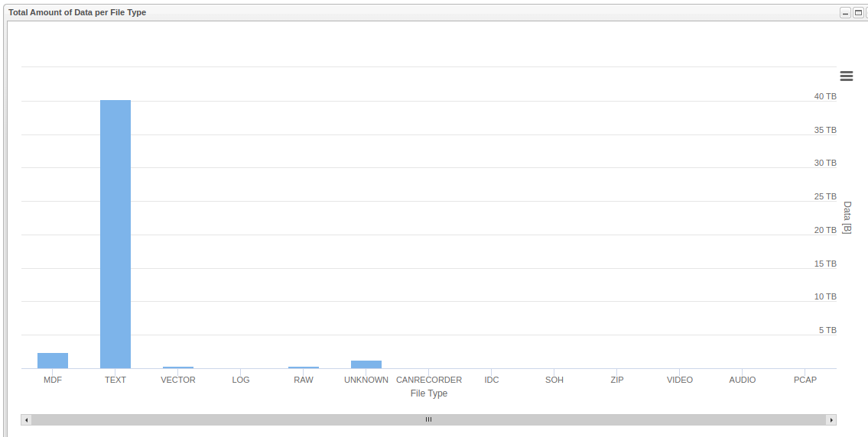Click the UNKNOWN file type bar

(366, 364)
